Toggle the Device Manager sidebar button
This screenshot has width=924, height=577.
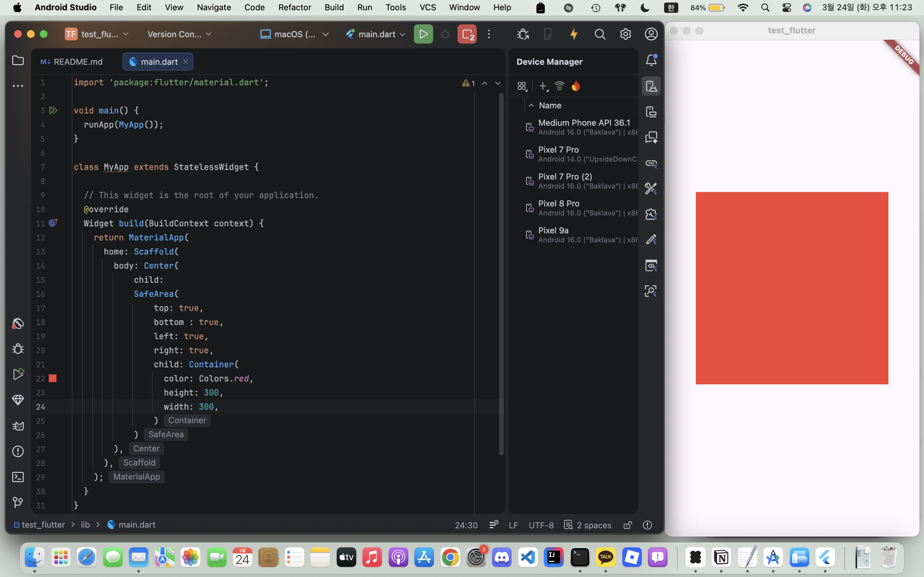651,86
